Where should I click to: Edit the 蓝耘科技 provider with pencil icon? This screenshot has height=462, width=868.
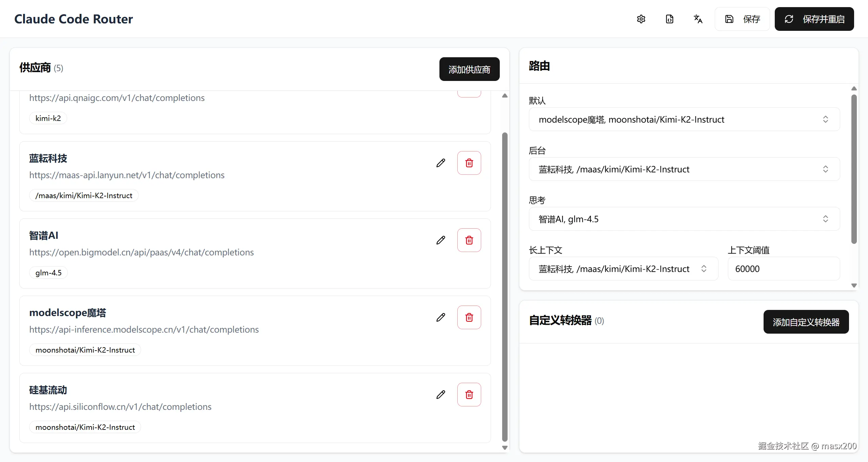[x=440, y=163]
